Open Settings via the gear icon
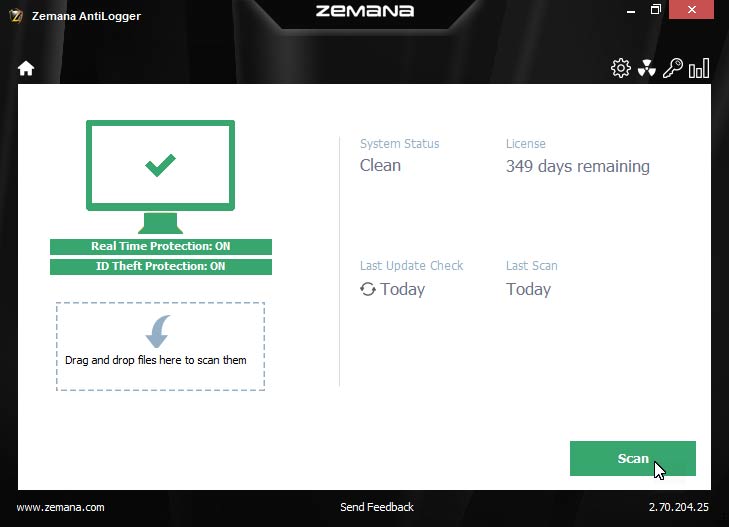 pyautogui.click(x=621, y=68)
